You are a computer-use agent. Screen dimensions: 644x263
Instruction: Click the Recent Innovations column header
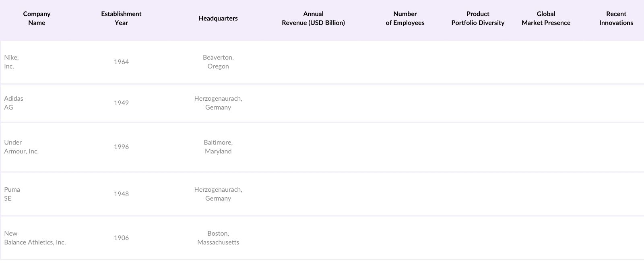point(616,19)
